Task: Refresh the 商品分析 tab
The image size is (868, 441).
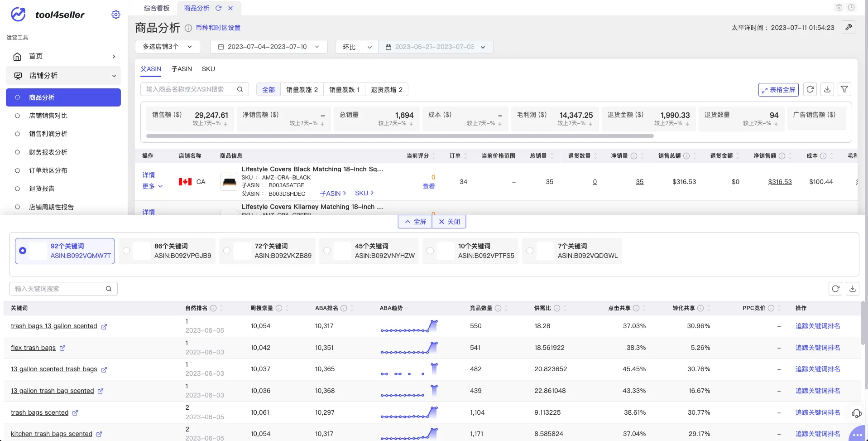Action: click(x=218, y=8)
